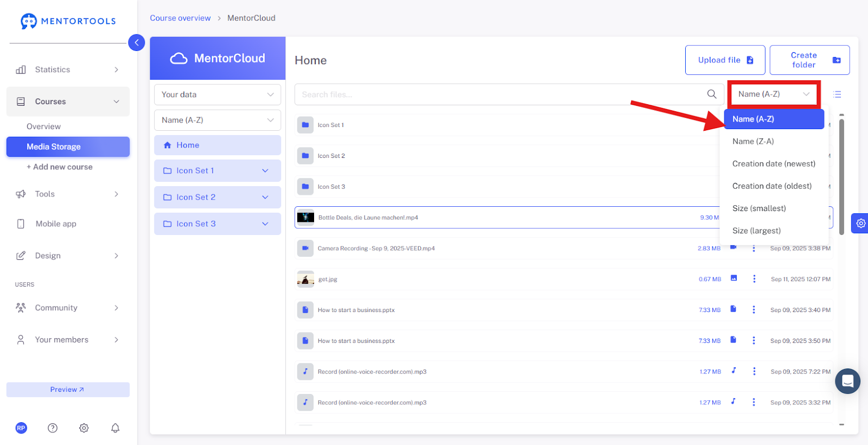Expand the Icon Set 1 tree folder
Screen dimensions: 868x445
tap(265, 170)
